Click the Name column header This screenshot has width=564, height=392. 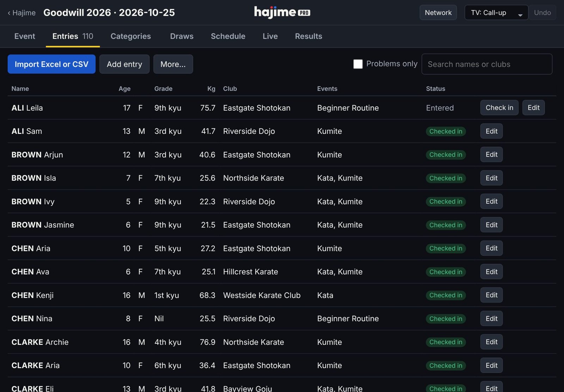click(20, 89)
